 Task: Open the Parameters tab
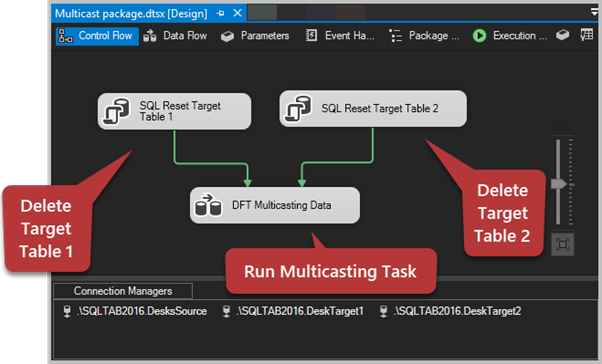(x=255, y=36)
